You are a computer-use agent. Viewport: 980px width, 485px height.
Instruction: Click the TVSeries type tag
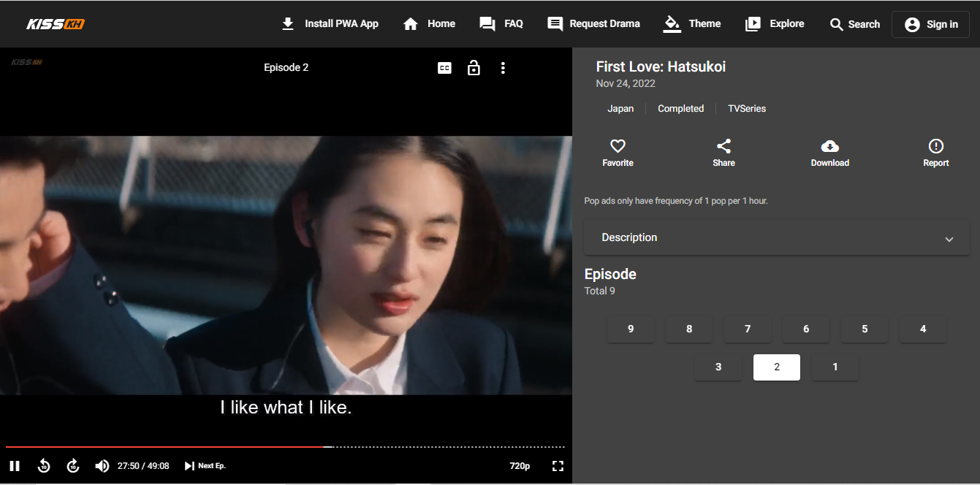747,108
